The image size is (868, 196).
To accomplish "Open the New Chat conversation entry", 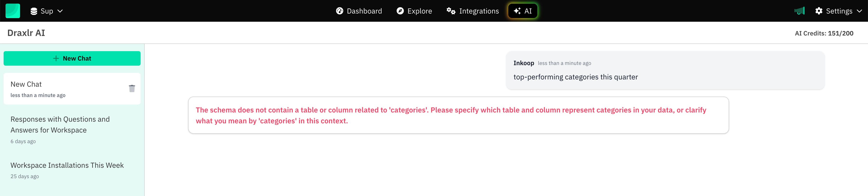I will [x=61, y=89].
